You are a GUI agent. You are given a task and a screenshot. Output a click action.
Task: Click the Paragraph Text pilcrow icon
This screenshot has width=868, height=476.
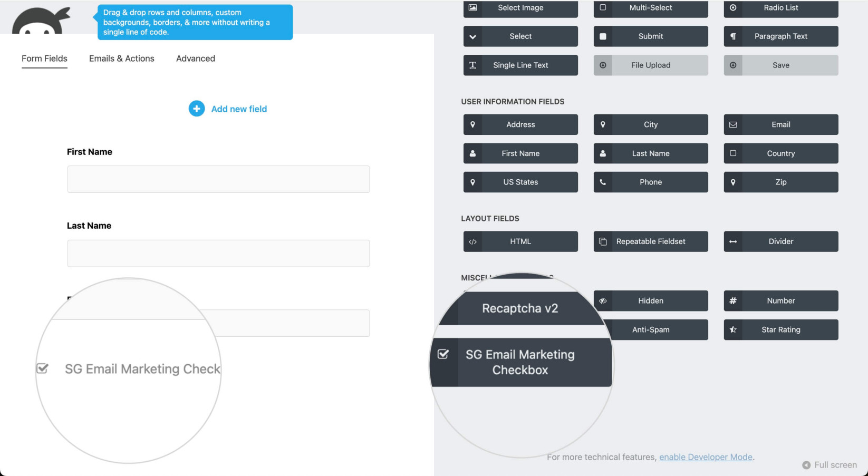[x=733, y=36]
